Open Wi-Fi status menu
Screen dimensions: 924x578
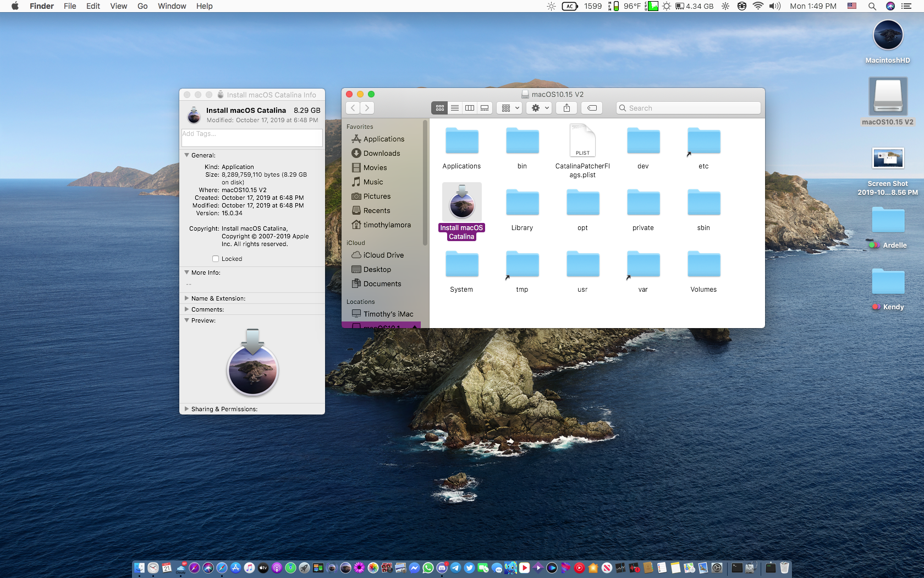click(x=758, y=6)
